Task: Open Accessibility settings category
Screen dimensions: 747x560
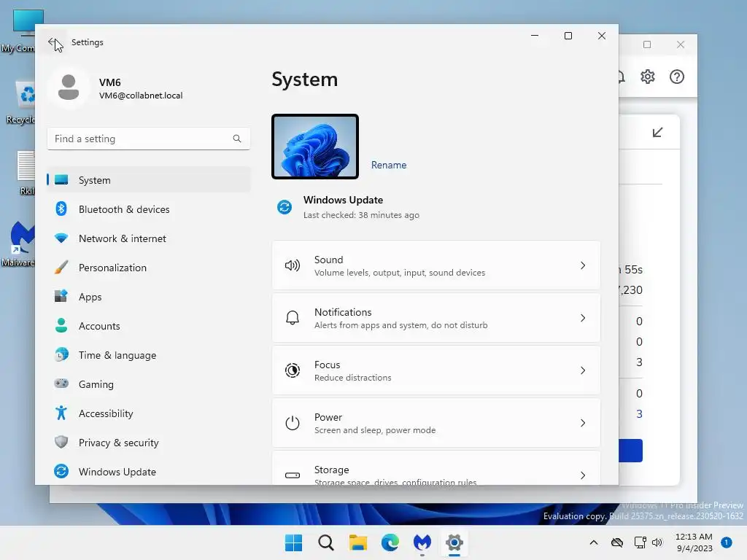Action: (149, 413)
